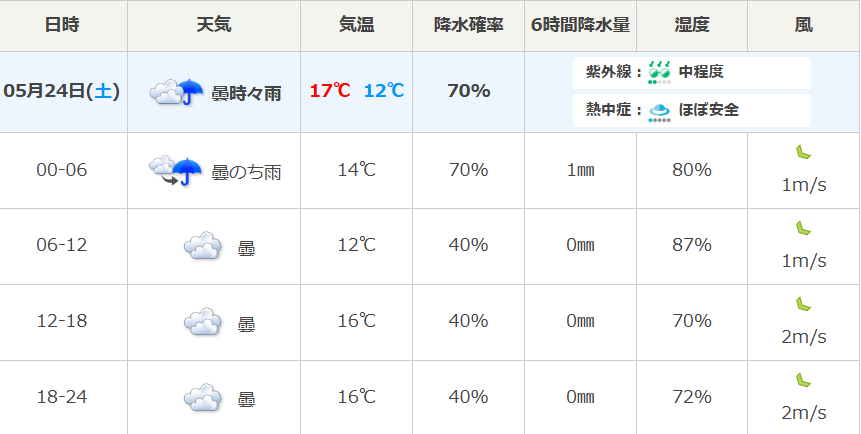The height and width of the screenshot is (434, 861).
Task: Click the 紫外線 中程度 indicator box
Action: [x=692, y=73]
